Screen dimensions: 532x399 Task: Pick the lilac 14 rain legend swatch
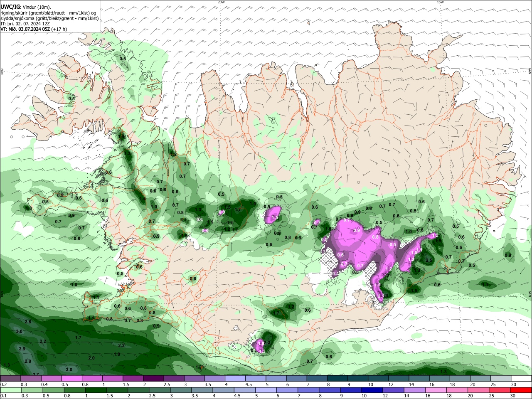(415, 390)
